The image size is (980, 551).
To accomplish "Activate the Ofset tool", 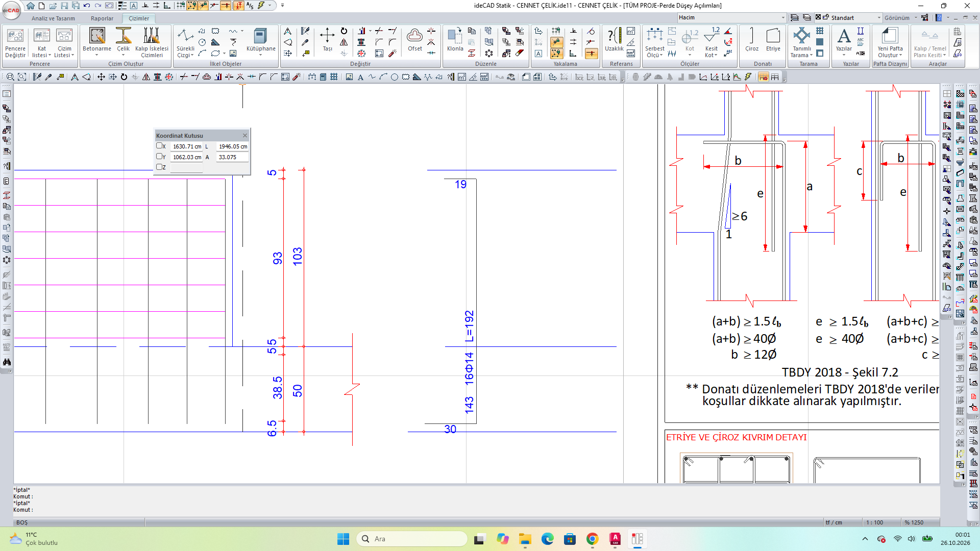I will 414,40.
